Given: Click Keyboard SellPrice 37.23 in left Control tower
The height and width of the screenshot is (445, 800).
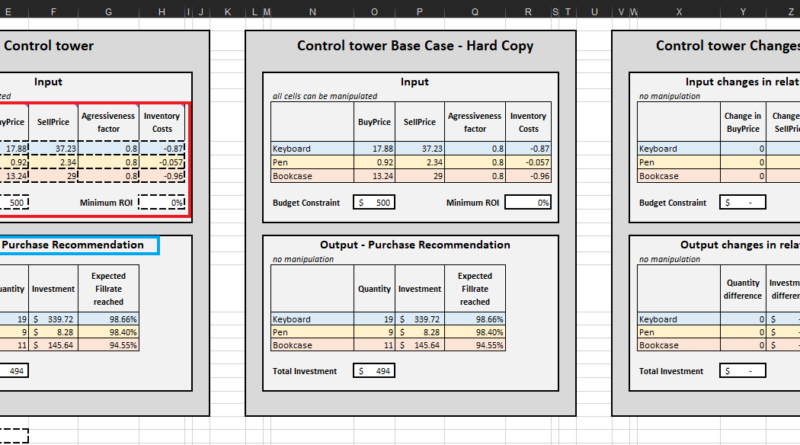Looking at the screenshot, I should point(53,149).
